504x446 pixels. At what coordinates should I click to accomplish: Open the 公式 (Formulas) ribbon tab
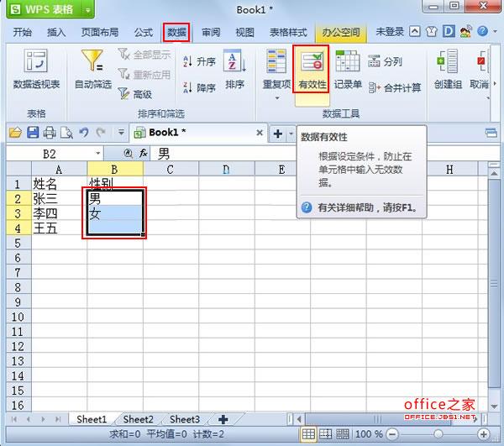pos(143,33)
